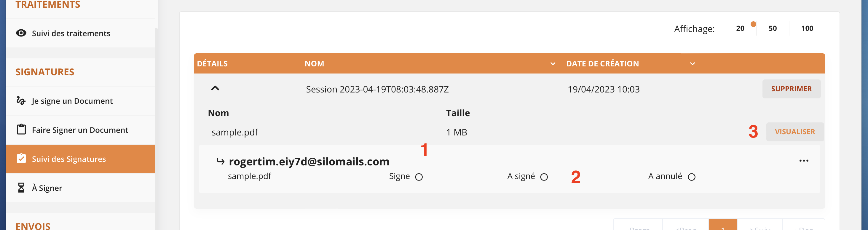Click the eye icon beside Suivi des traitements
The image size is (868, 230).
click(21, 33)
